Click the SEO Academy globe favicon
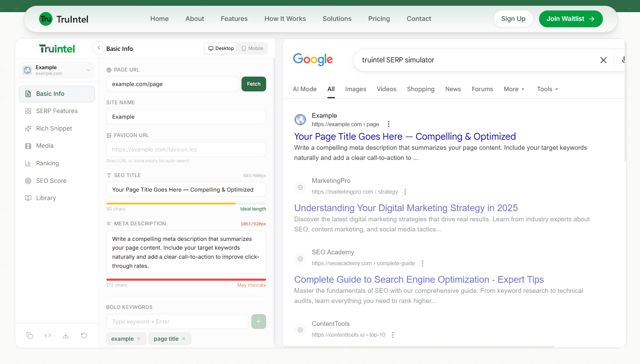This screenshot has width=640, height=364. tap(300, 259)
